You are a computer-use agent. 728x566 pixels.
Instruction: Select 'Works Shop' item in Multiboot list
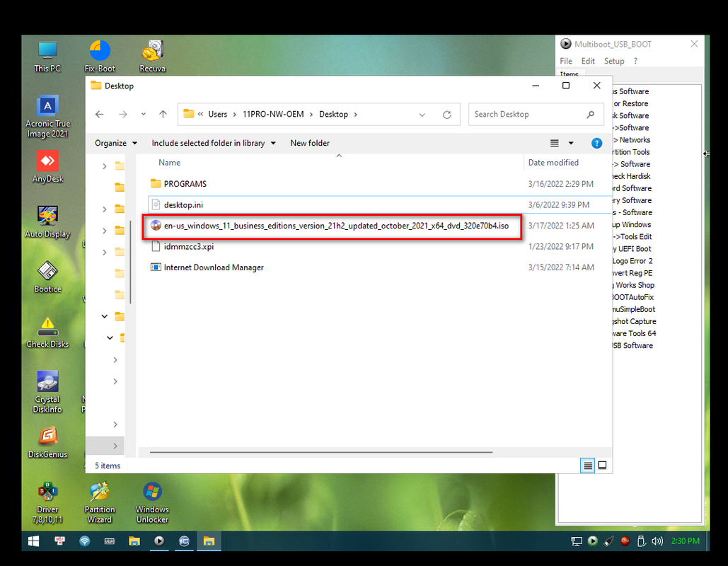(x=634, y=285)
